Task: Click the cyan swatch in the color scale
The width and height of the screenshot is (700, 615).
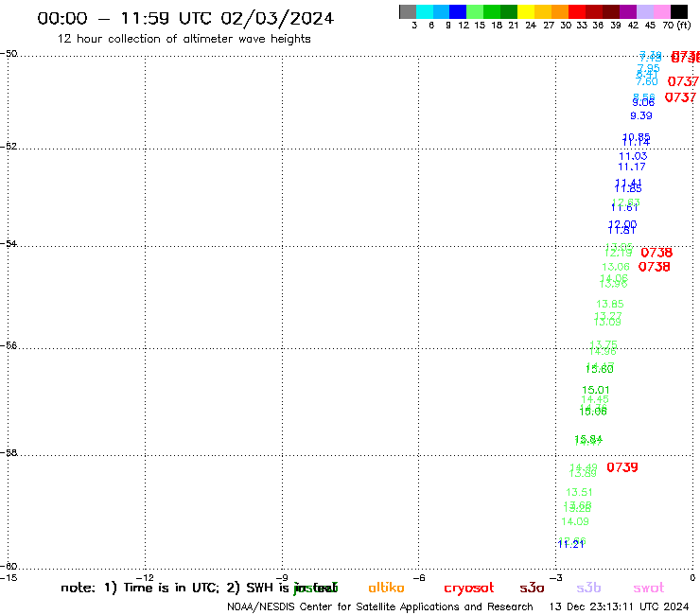Action: pos(425,11)
